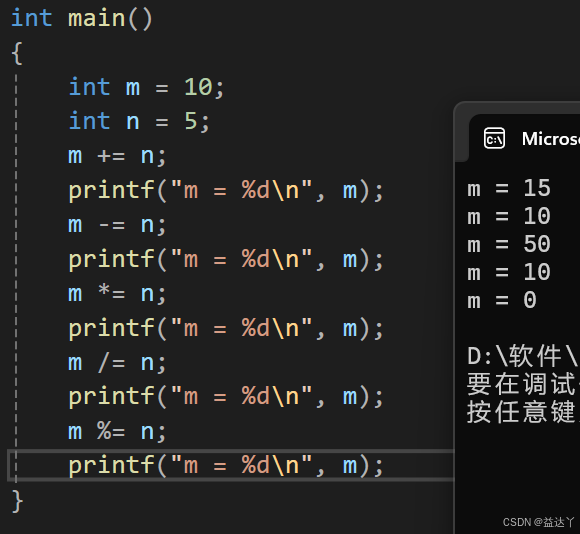
Task: Click the closing brace of main
Action: coord(17,501)
